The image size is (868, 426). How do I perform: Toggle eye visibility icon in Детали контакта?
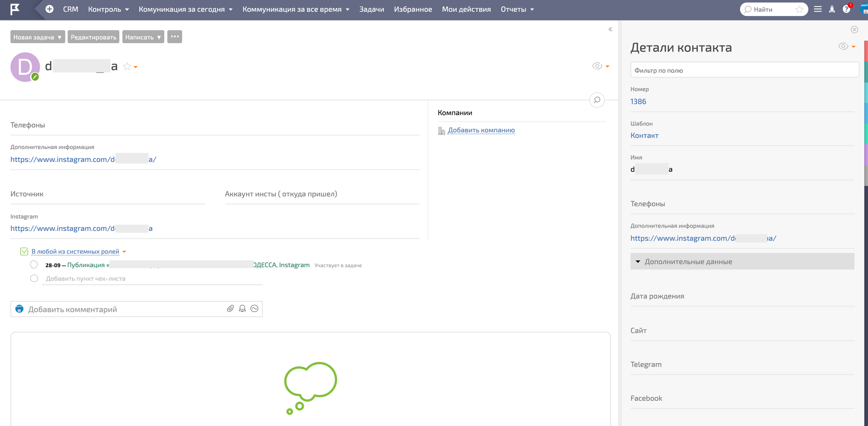coord(843,46)
